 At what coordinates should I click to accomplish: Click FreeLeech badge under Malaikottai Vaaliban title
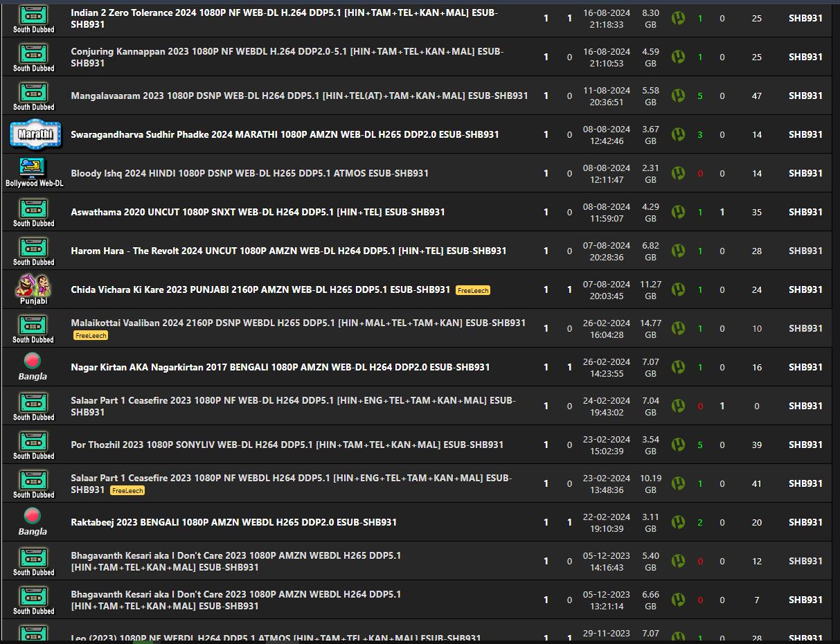click(91, 335)
